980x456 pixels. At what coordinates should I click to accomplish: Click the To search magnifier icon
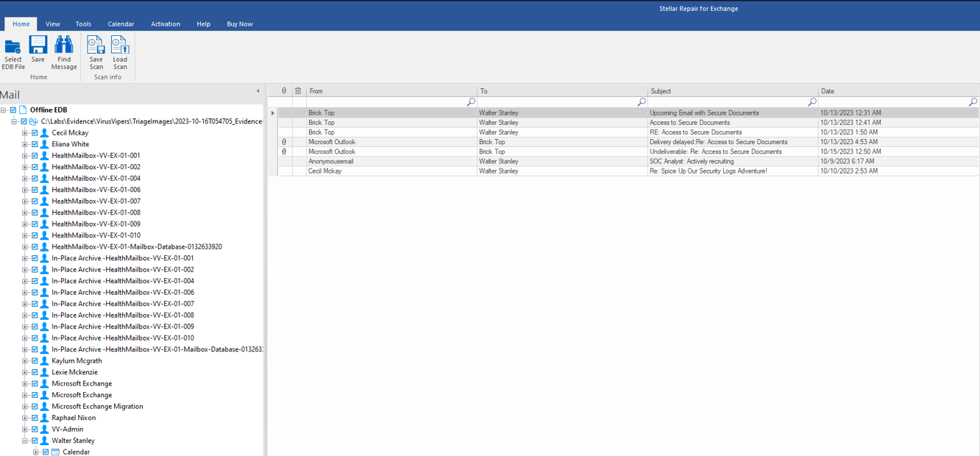pos(641,102)
